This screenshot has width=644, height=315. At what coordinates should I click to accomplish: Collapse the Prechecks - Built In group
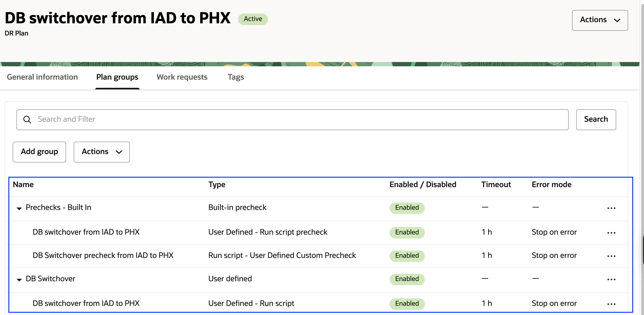coord(19,208)
